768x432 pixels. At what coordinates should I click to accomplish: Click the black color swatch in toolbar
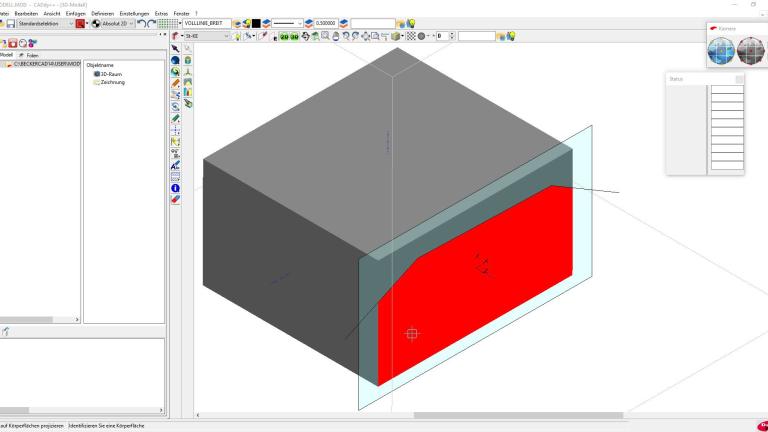click(x=256, y=23)
